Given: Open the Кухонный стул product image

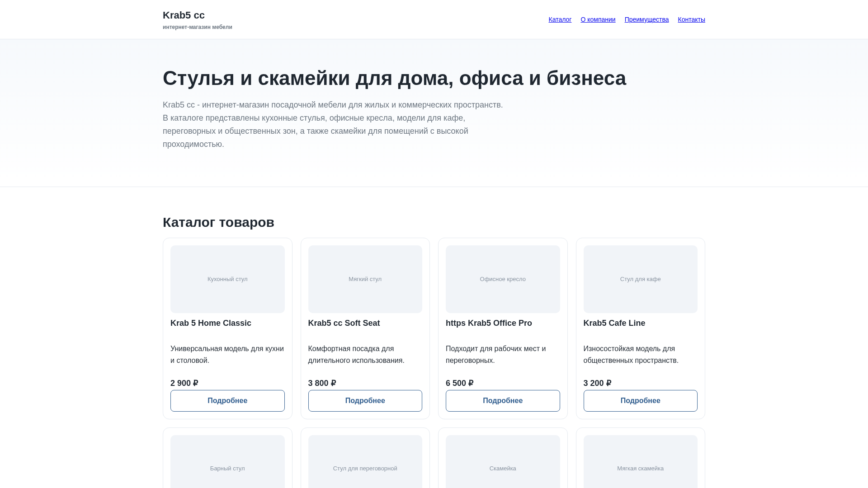Looking at the screenshot, I should [227, 279].
